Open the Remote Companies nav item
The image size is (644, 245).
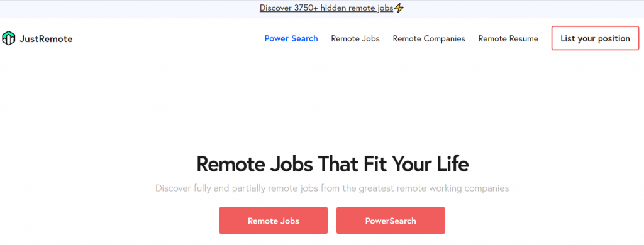click(429, 38)
